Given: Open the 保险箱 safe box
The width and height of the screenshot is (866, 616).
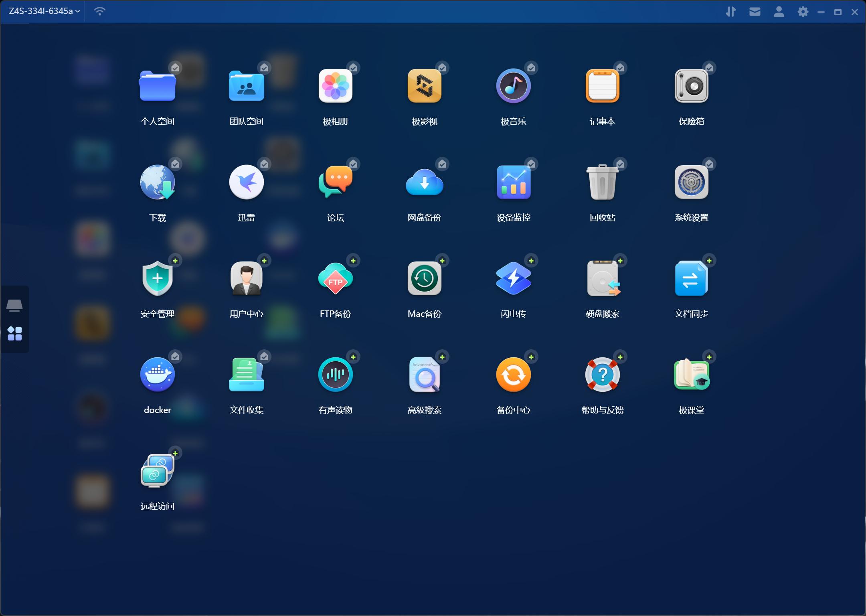Looking at the screenshot, I should (x=691, y=86).
